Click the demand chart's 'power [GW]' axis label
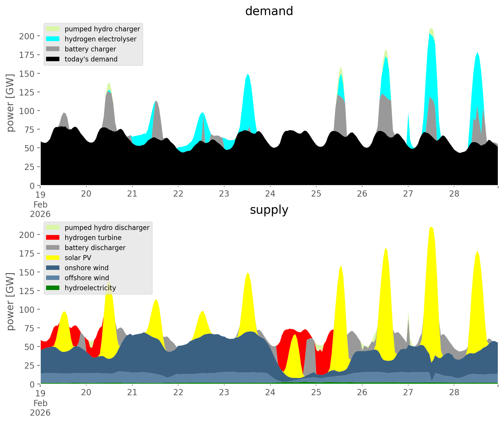The image size is (504, 423). tap(10, 103)
